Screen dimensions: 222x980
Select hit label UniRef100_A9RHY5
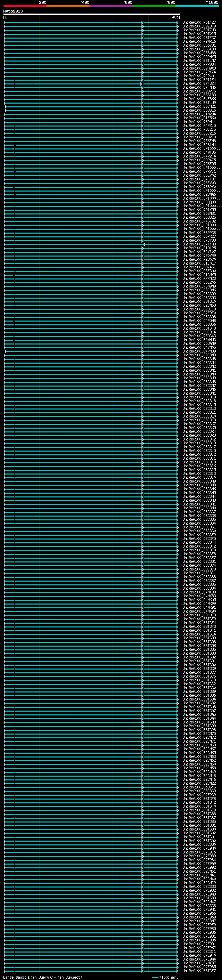pyautogui.click(x=199, y=57)
